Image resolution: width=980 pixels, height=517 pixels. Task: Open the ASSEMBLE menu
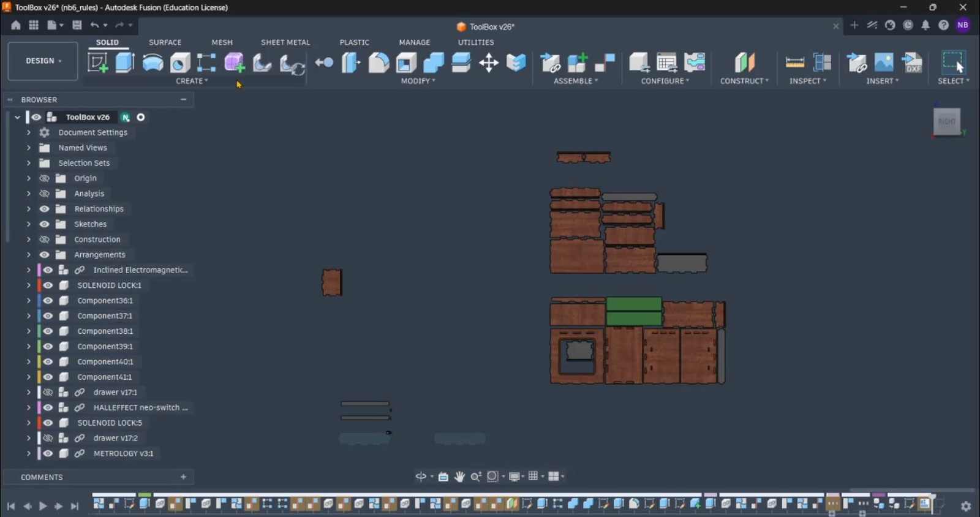pyautogui.click(x=576, y=81)
